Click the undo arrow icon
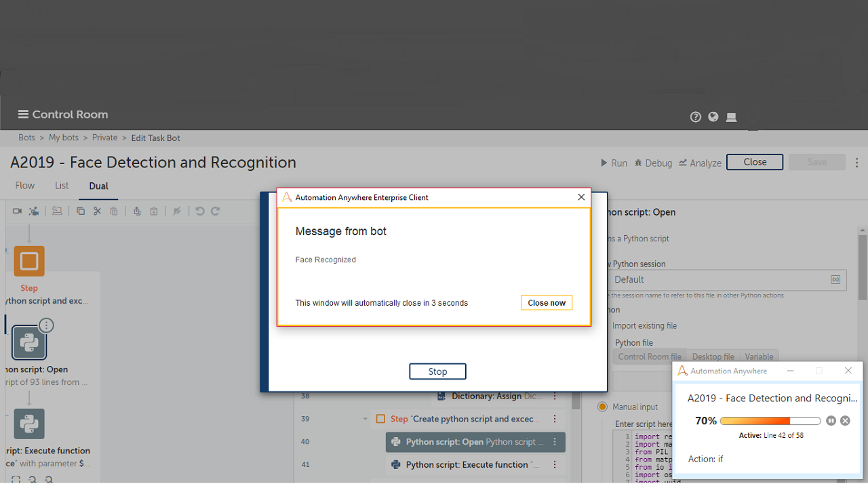This screenshot has width=868, height=488. 199,211
